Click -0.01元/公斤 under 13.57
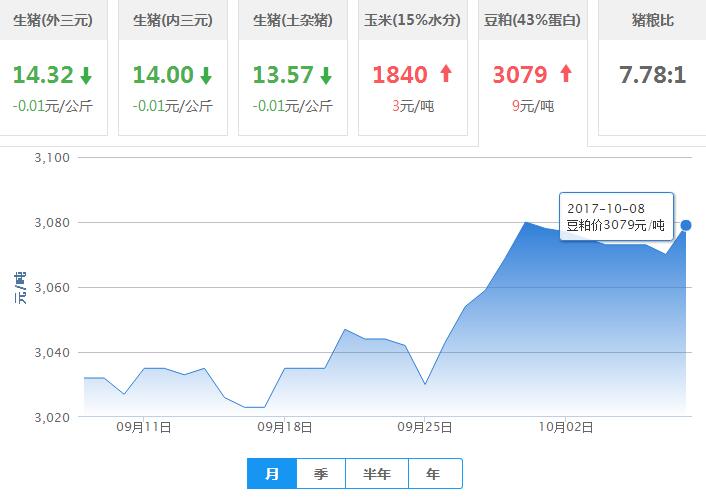706x497 pixels. click(x=293, y=106)
